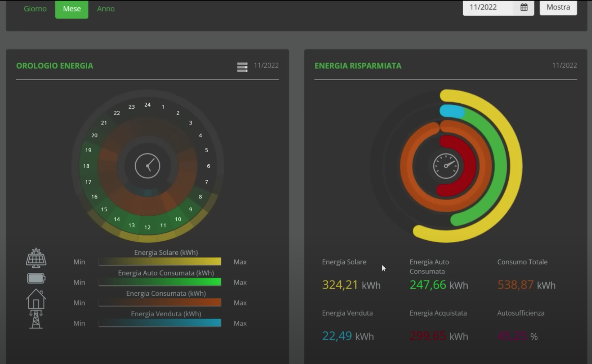This screenshot has width=592, height=364.
Task: Click the Energia Venduta blue gradient bar
Action: click(160, 323)
